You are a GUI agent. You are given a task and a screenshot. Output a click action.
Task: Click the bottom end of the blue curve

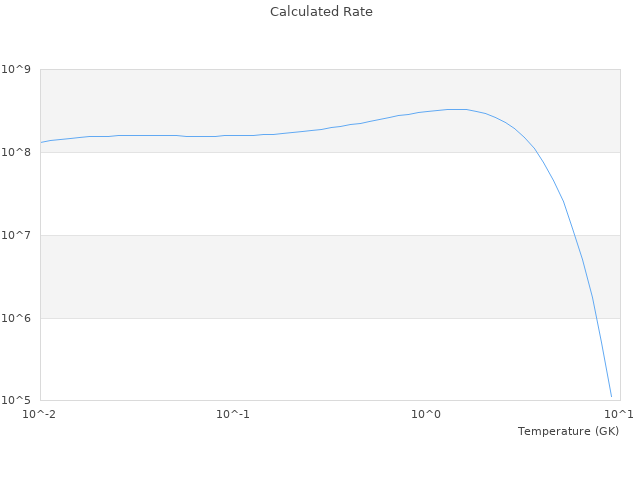coord(611,397)
